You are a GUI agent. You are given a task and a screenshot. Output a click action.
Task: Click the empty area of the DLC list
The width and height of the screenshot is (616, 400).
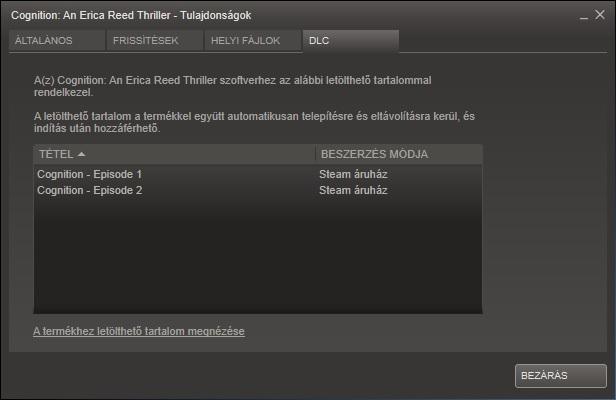pos(258,255)
